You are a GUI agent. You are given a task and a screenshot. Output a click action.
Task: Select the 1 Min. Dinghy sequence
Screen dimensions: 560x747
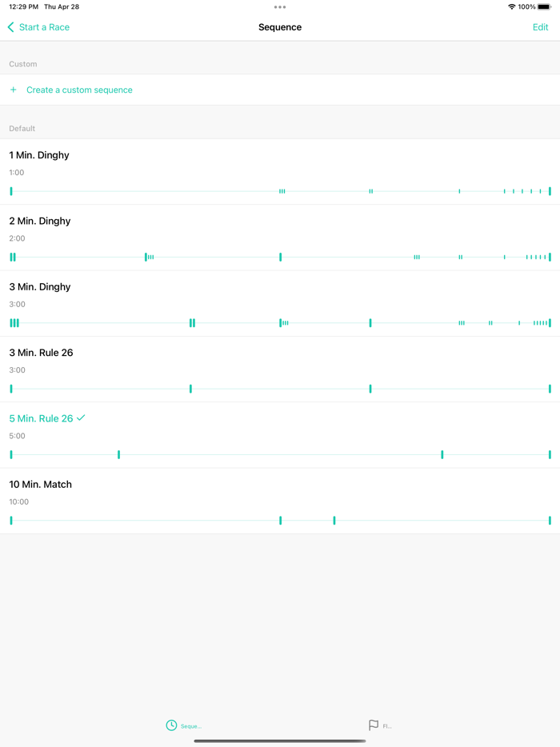(x=280, y=172)
